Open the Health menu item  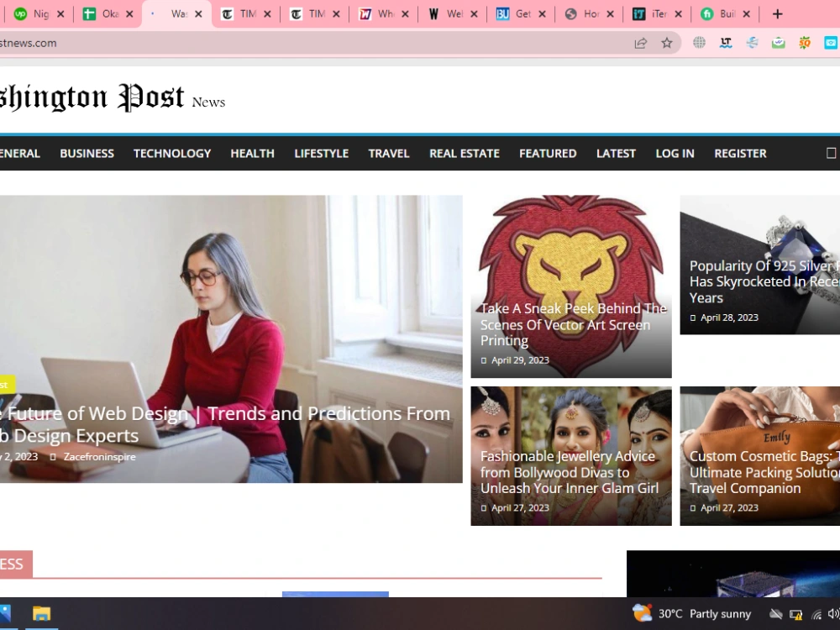pyautogui.click(x=252, y=153)
